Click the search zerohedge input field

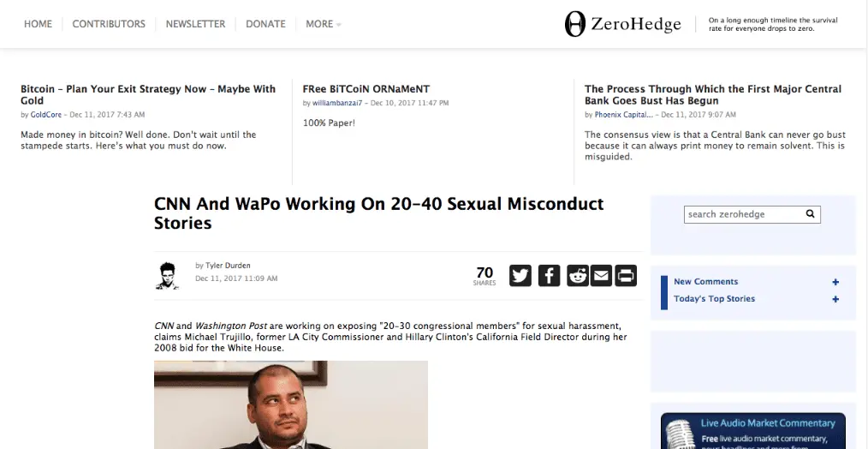pos(743,214)
